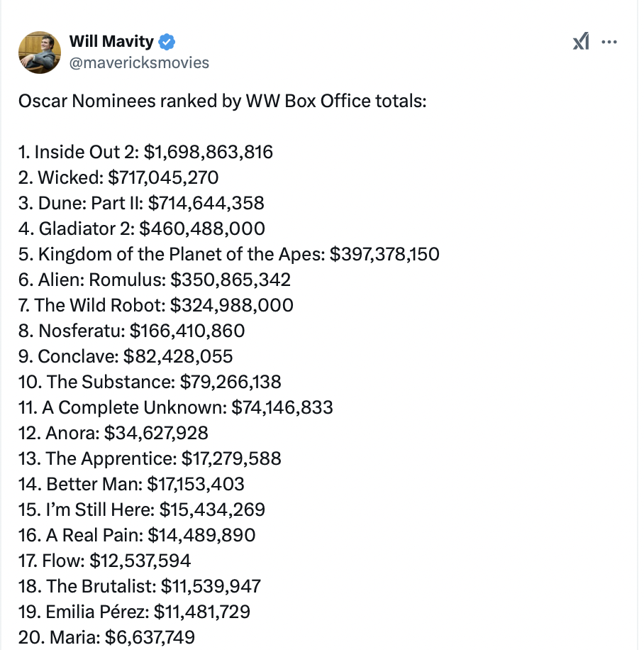Select the Nosferatu box office entry
644x650 pixels.
click(131, 331)
